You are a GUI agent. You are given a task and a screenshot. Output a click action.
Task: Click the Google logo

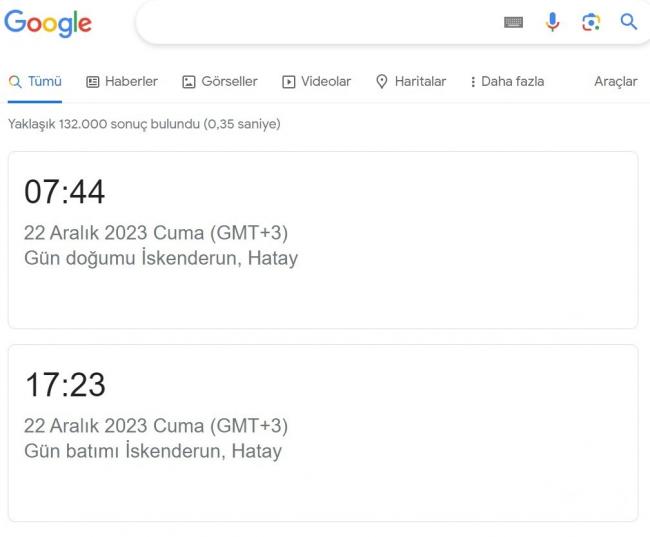click(48, 24)
